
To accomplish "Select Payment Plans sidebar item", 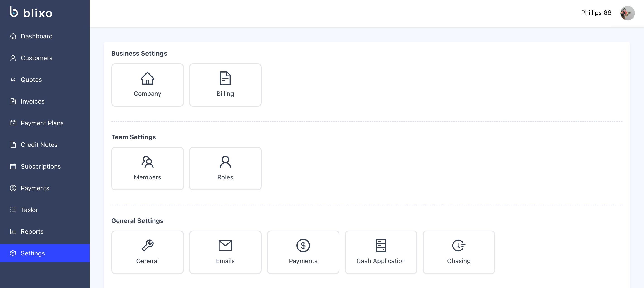I will (42, 123).
